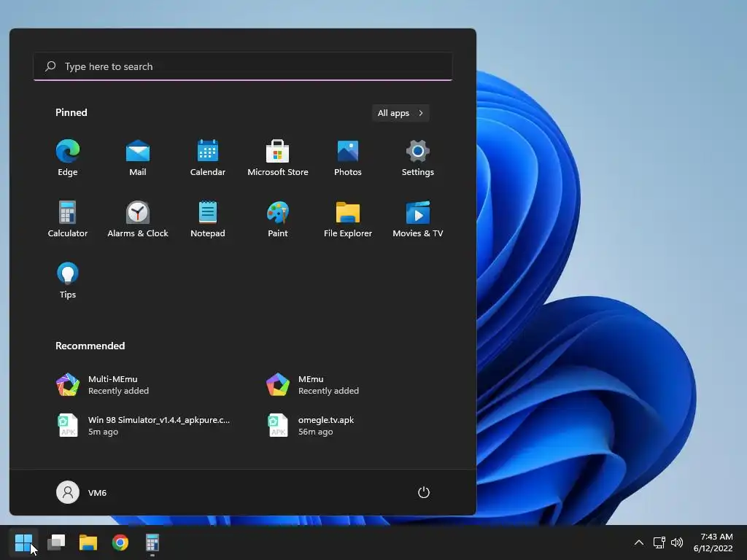Show hidden system tray icons
This screenshot has height=560, width=747.
[639, 542]
